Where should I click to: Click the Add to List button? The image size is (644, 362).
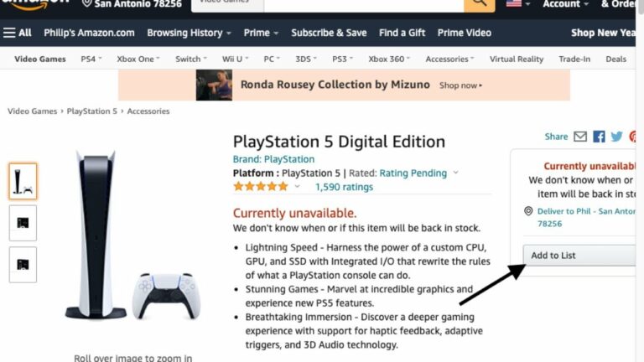[x=579, y=256]
